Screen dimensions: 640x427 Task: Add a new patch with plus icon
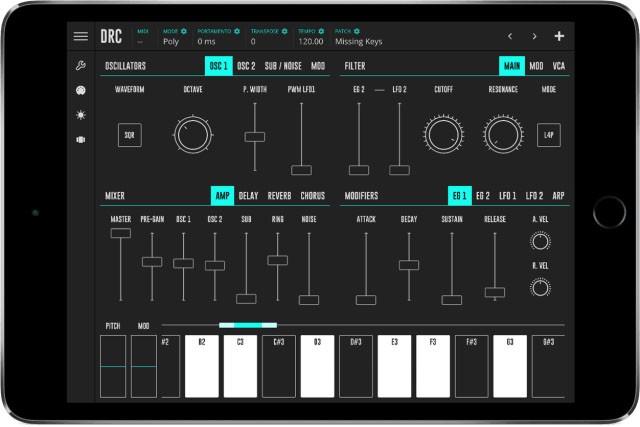[x=559, y=37]
